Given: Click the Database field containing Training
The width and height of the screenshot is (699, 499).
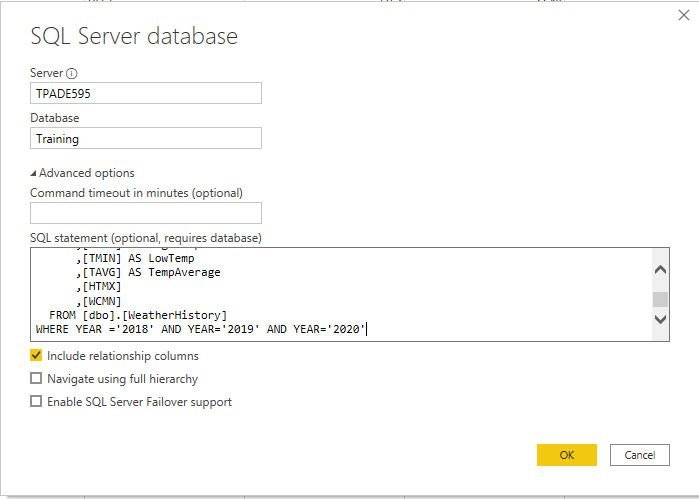Looking at the screenshot, I should [146, 138].
